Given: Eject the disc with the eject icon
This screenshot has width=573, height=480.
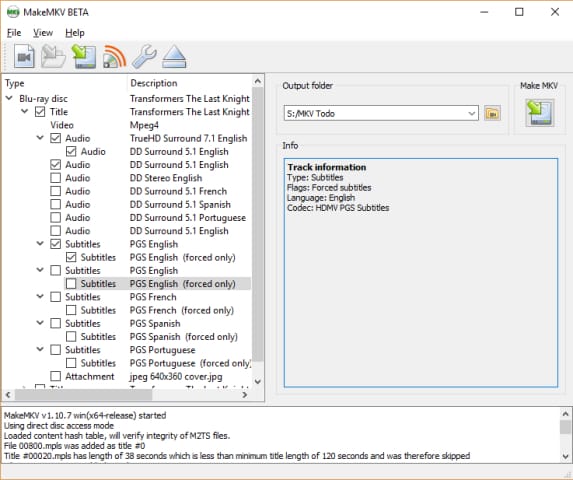Looking at the screenshot, I should point(174,57).
